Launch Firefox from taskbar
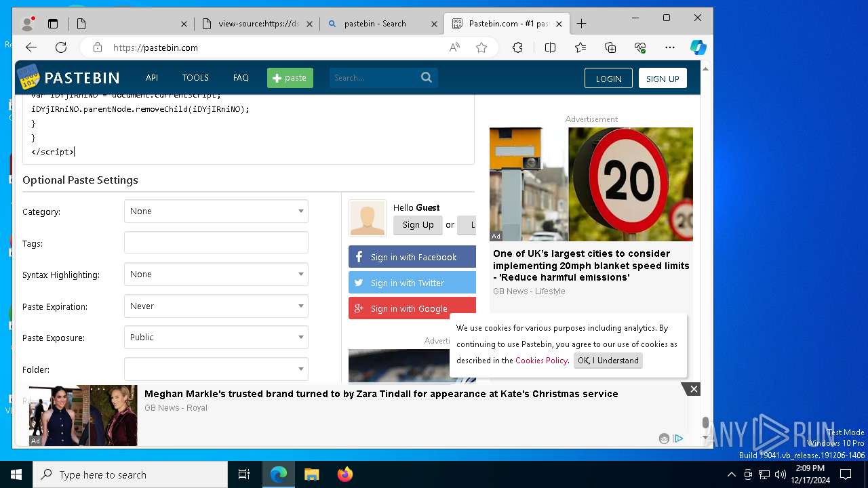868x488 pixels. [345, 474]
